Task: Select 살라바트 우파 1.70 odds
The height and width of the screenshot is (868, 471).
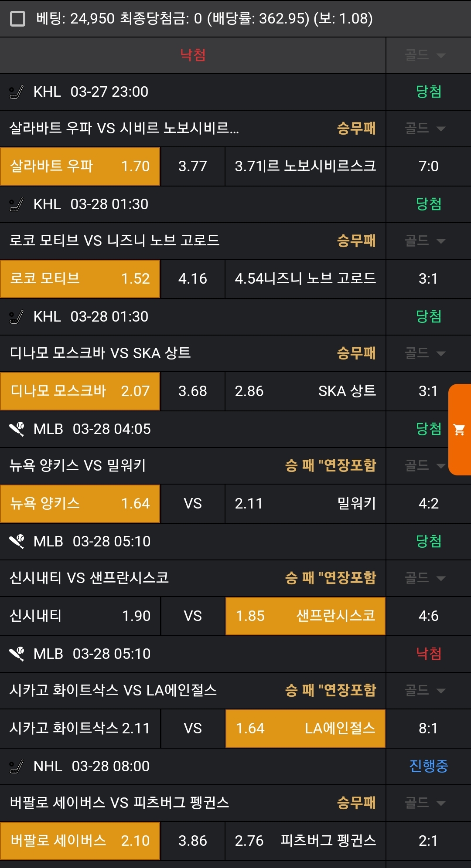Action: click(x=80, y=166)
